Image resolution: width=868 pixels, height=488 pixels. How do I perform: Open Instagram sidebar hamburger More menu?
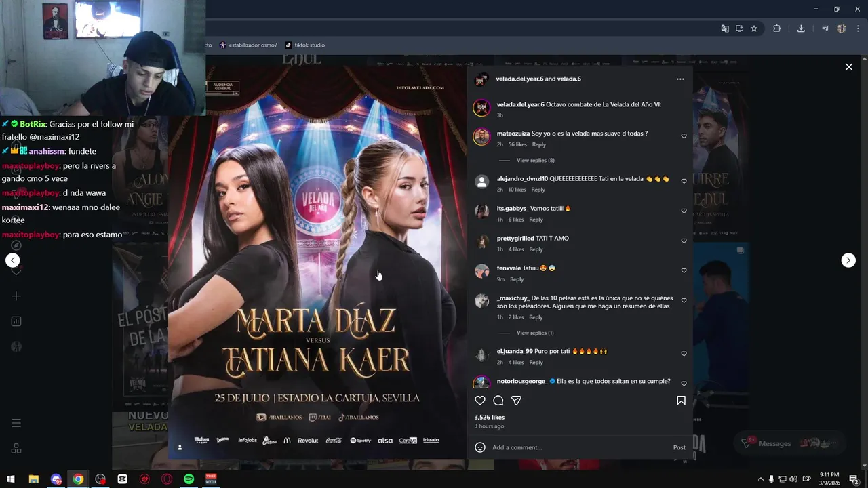coord(16,423)
